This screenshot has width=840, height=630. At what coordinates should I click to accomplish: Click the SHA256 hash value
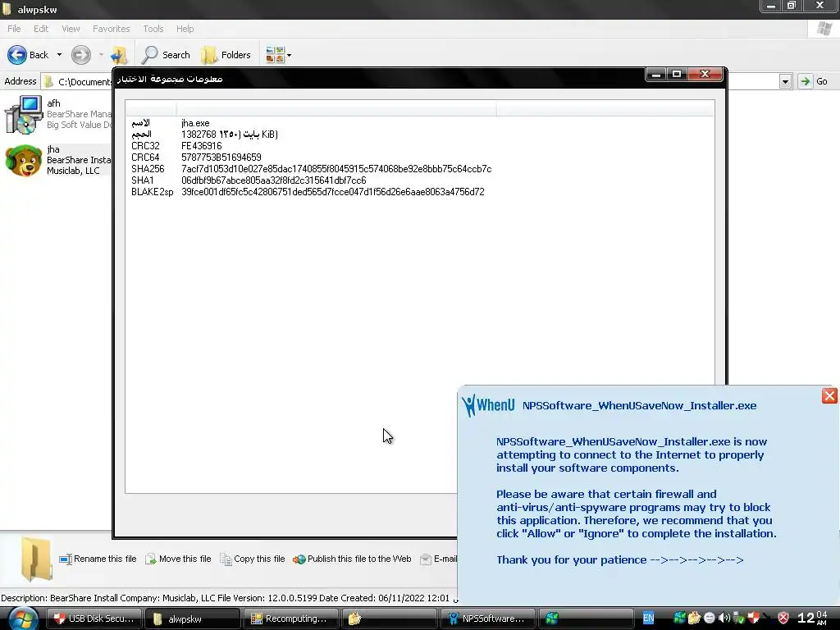click(336, 169)
